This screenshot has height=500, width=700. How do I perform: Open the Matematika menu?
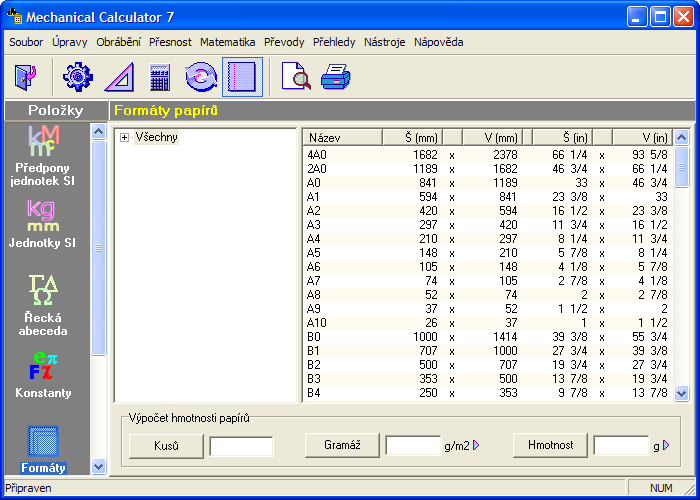pyautogui.click(x=228, y=42)
